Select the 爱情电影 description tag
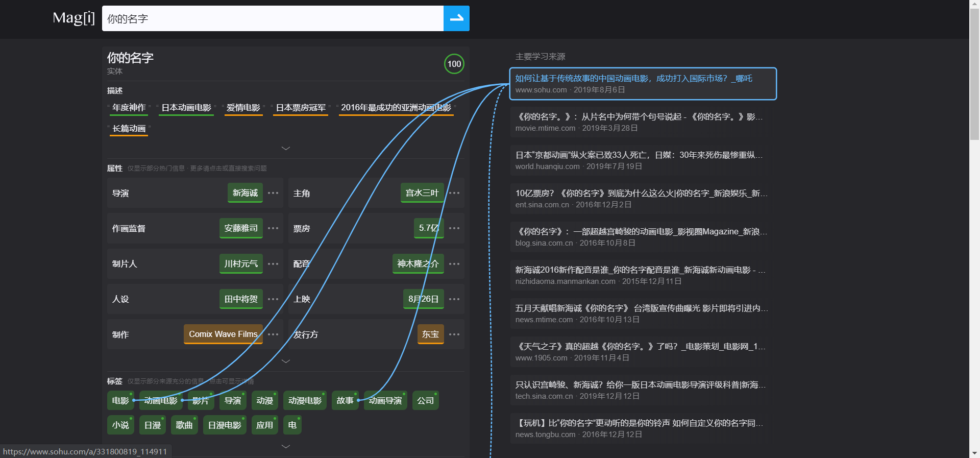This screenshot has width=980, height=458. (243, 108)
